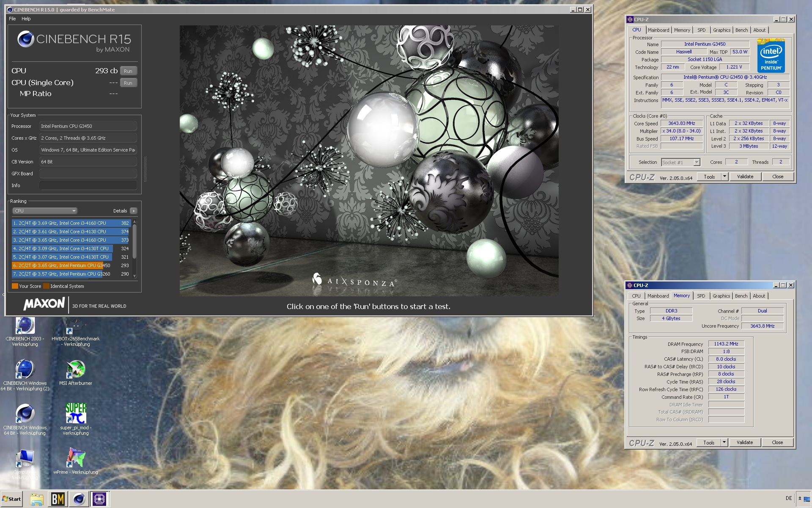Click Close button in bottom CPU-Z
Image resolution: width=812 pixels, height=508 pixels.
click(x=777, y=443)
